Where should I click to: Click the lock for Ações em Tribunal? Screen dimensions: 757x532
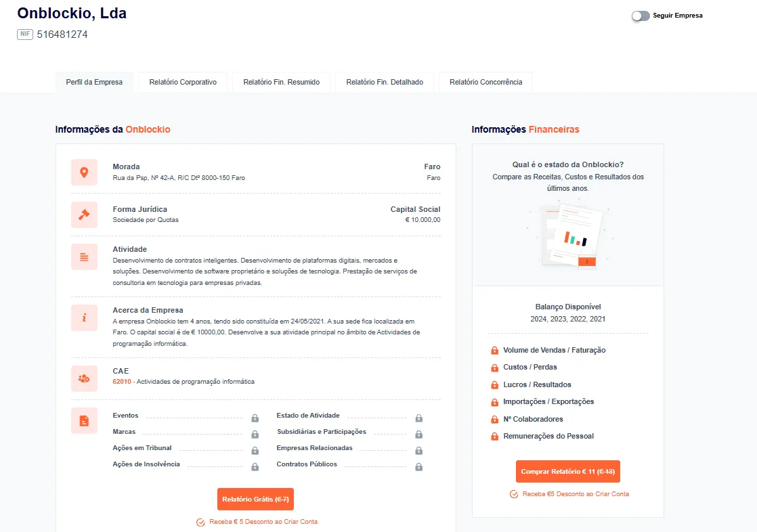tap(255, 450)
